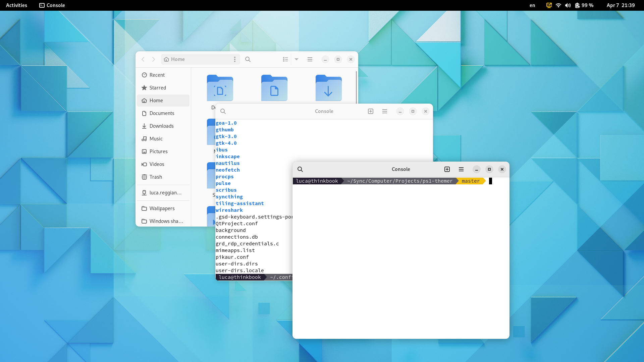Open Trash in sidebar

point(156,177)
